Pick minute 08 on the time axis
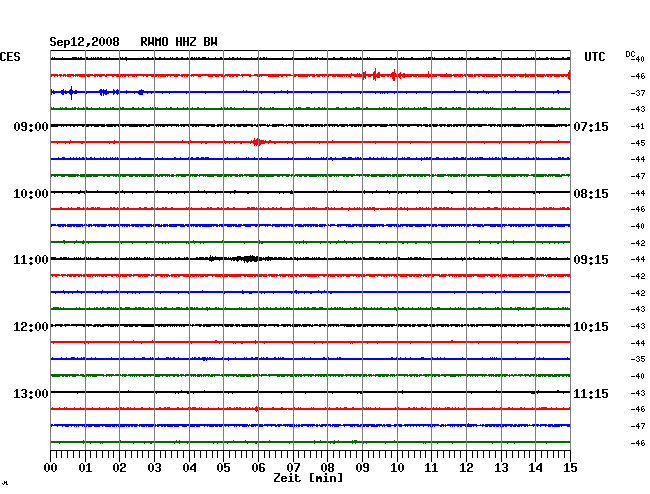Viewport: 650px width, 494px height. pyautogui.click(x=327, y=467)
